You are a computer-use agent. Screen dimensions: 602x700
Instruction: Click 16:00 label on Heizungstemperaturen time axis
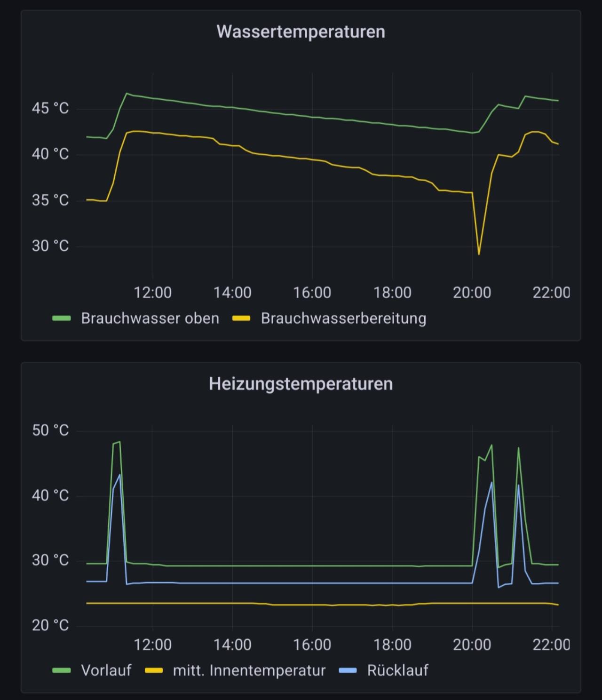click(312, 644)
